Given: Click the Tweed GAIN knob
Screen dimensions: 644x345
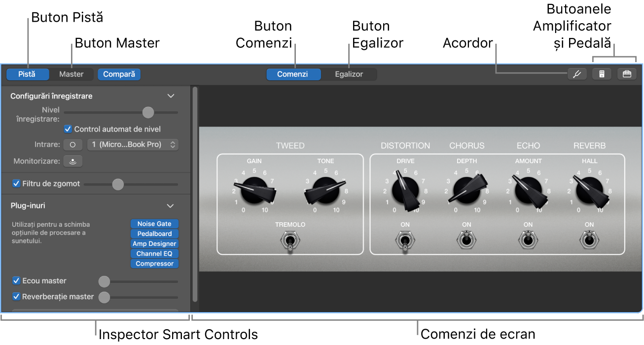Looking at the screenshot, I should 255,191.
